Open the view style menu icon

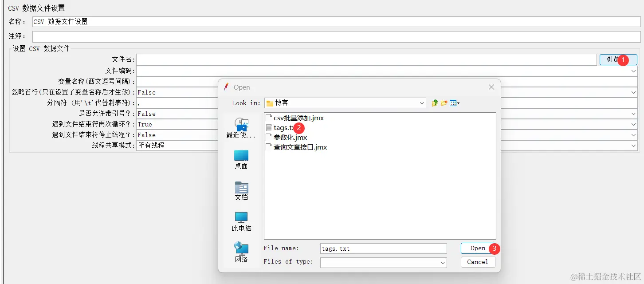tap(454, 103)
